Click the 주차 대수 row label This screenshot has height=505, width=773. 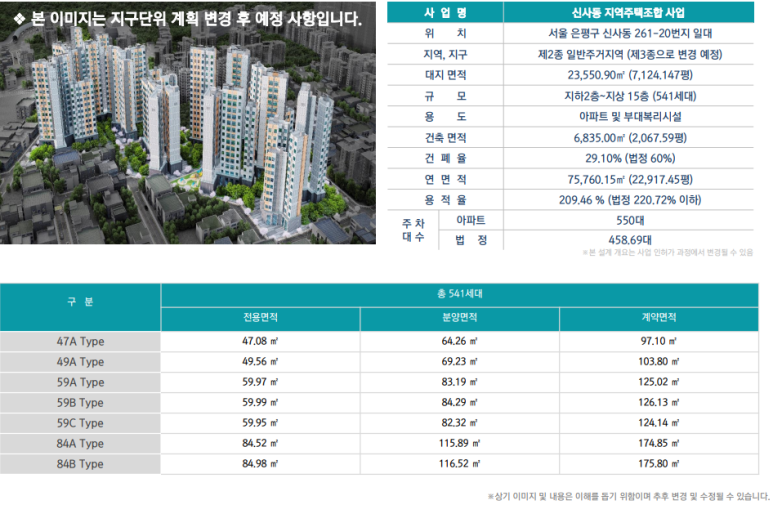pyautogui.click(x=413, y=230)
